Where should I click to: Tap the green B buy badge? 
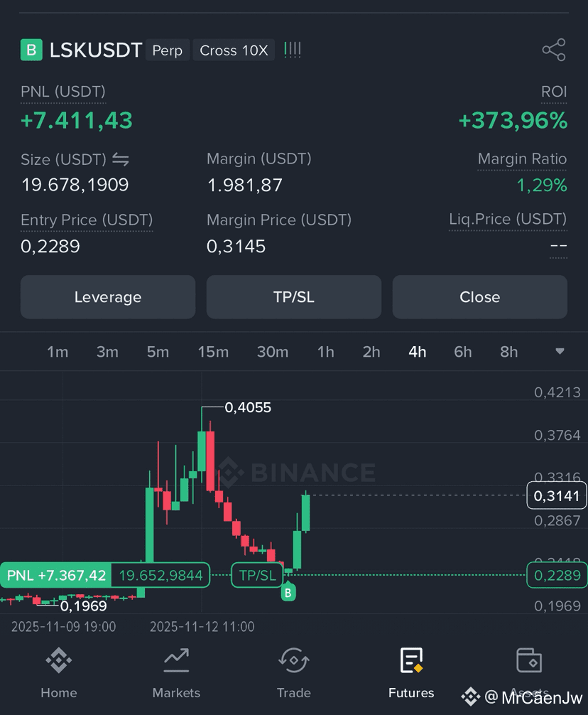coord(31,50)
